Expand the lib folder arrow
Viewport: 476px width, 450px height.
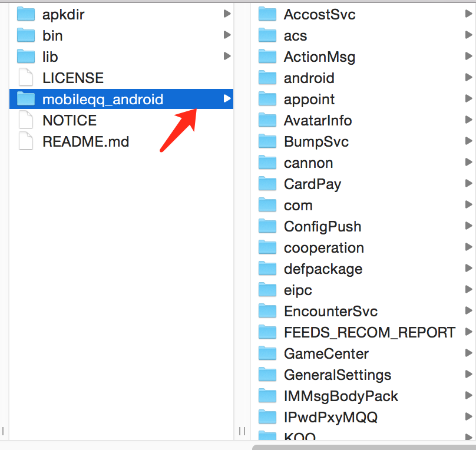[227, 56]
